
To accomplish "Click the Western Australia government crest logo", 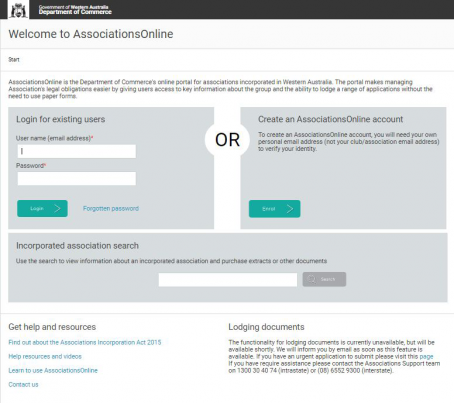I will (18, 10).
